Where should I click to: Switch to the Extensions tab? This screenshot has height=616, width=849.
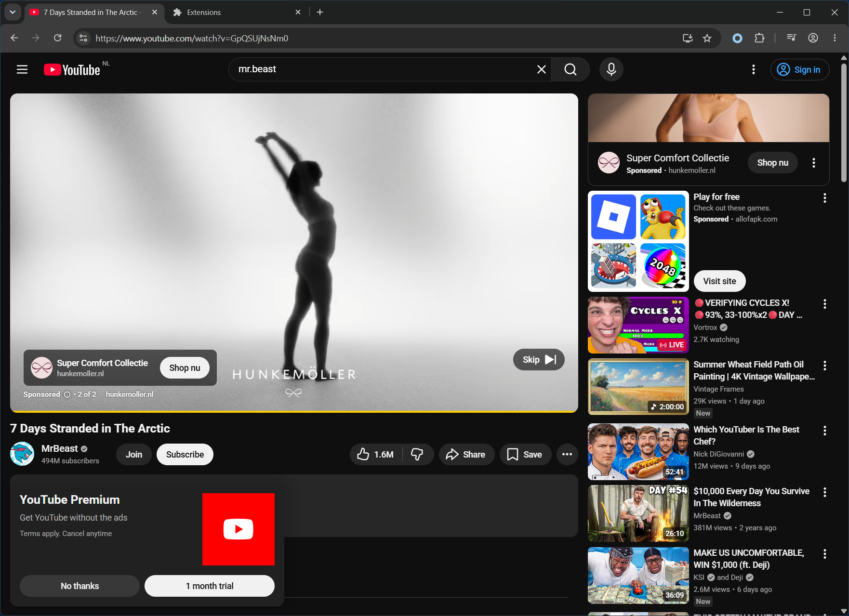pyautogui.click(x=236, y=13)
